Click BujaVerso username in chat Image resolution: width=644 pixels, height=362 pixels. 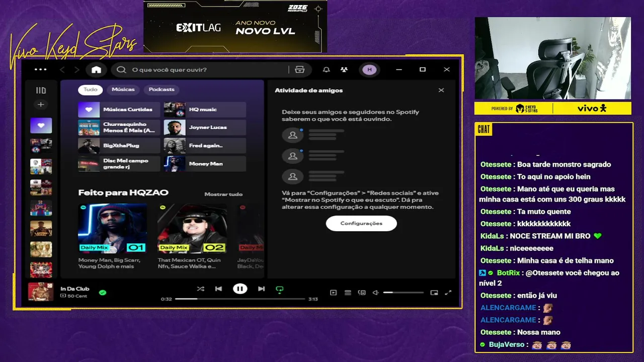point(507,344)
